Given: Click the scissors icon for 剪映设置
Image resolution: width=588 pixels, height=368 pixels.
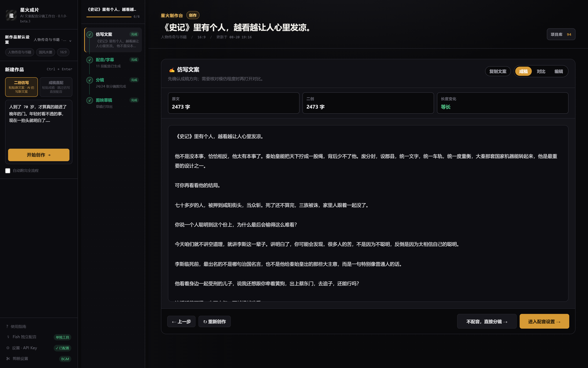Looking at the screenshot, I should point(8,359).
